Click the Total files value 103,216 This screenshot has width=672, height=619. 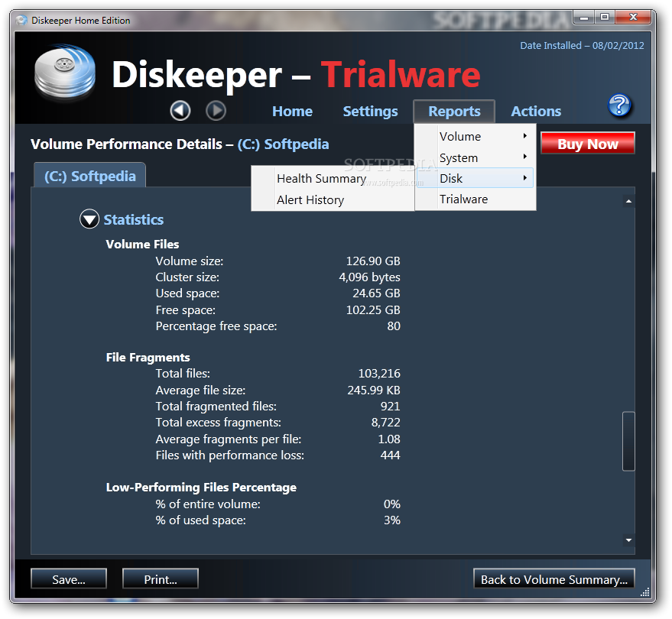[x=379, y=373]
